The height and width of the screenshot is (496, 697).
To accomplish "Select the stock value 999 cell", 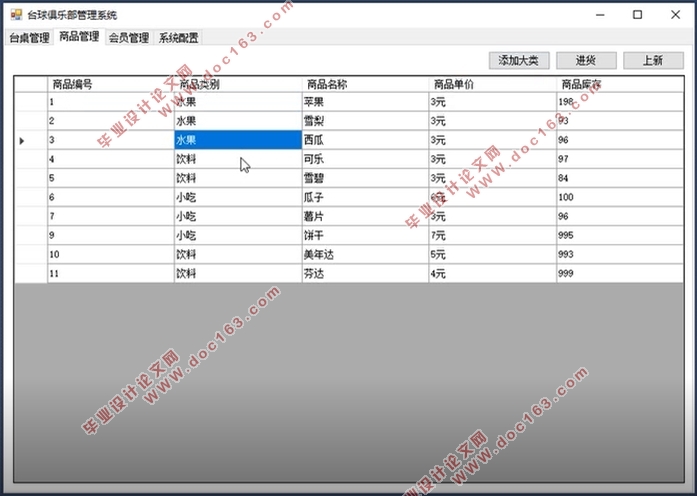I will pyautogui.click(x=620, y=274).
